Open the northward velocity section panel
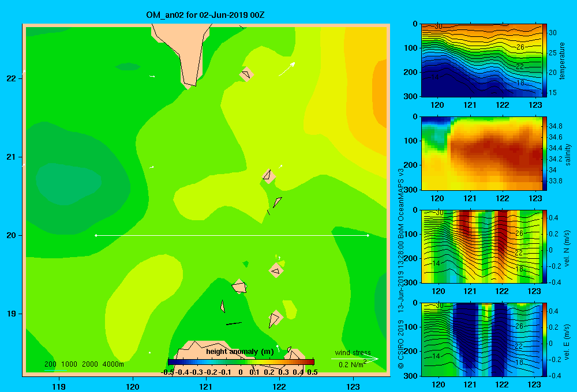577x392 pixels. (x=482, y=247)
